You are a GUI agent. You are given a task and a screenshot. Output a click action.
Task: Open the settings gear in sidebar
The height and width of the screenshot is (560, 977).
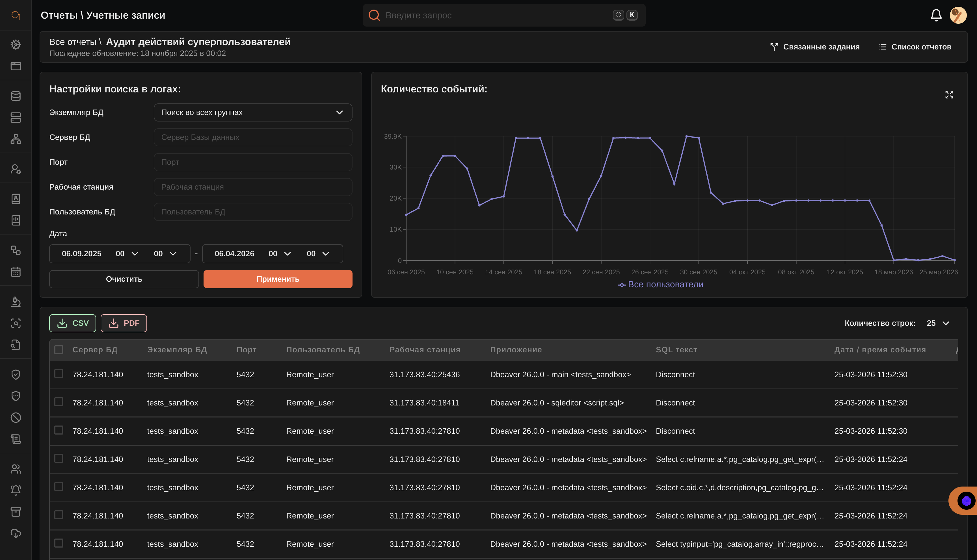click(16, 45)
